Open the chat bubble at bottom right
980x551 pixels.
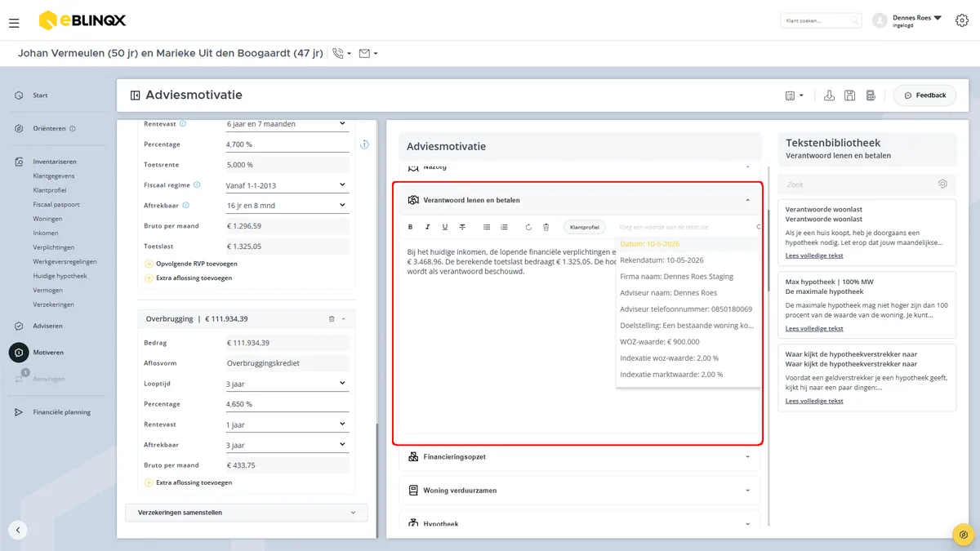pos(964,535)
